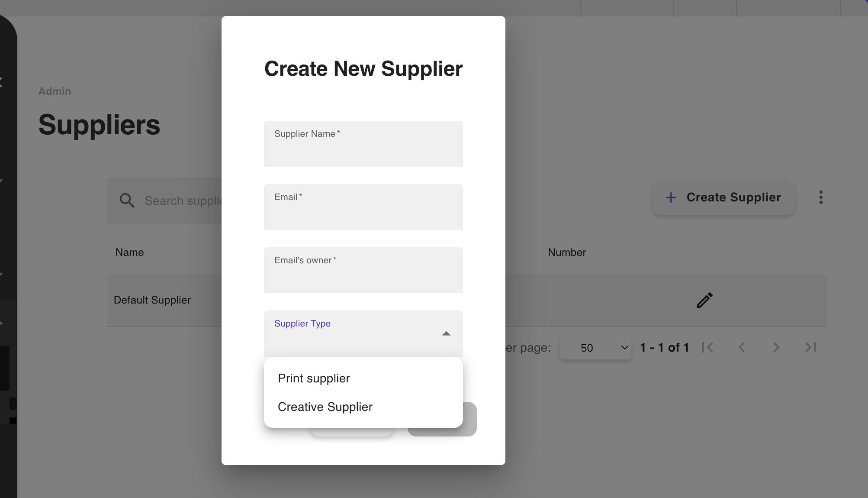Go to next page of results
Image resolution: width=868 pixels, height=498 pixels.
(776, 347)
